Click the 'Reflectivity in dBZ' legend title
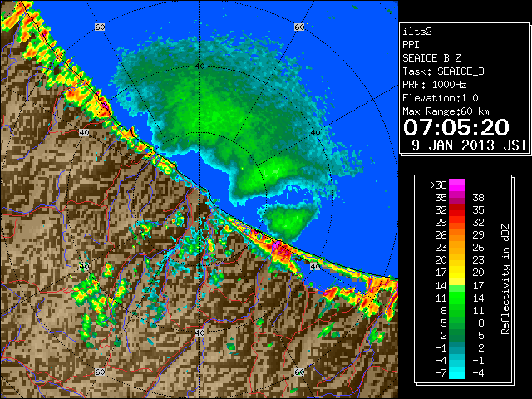Screen dimensions: 532x399 click(x=505, y=279)
